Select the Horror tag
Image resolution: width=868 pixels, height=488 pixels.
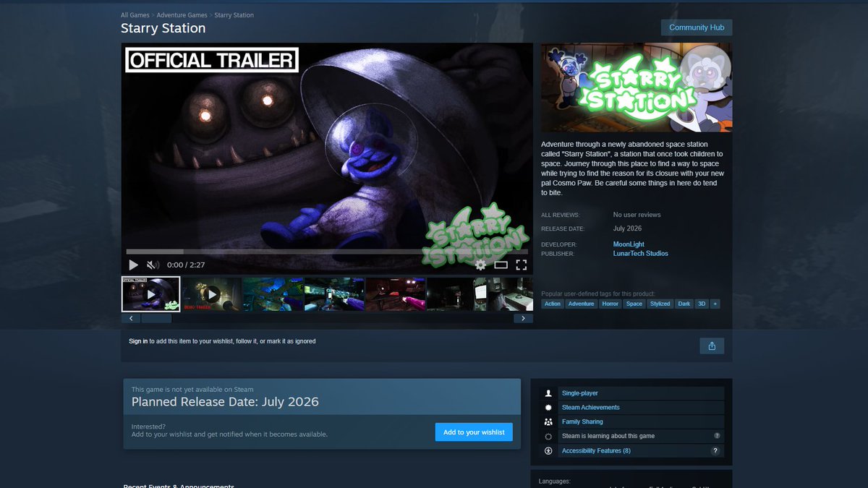pyautogui.click(x=610, y=304)
